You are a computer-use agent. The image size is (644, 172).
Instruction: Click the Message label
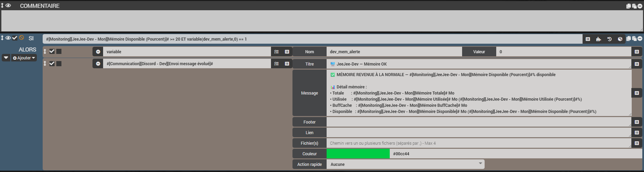[x=310, y=93]
